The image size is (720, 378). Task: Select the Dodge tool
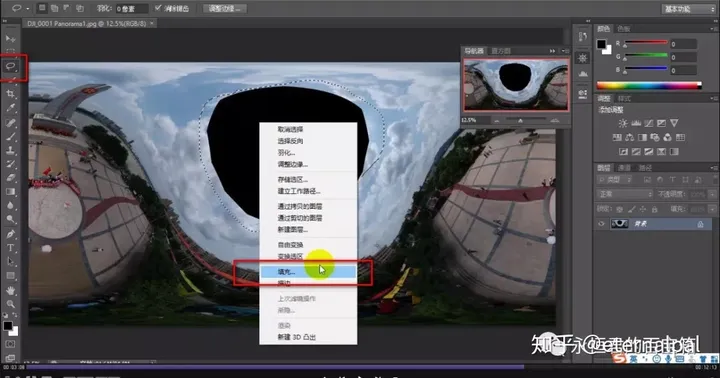(10, 219)
